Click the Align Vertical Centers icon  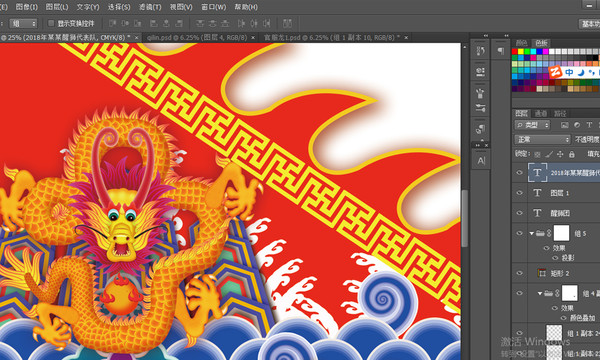(125, 23)
